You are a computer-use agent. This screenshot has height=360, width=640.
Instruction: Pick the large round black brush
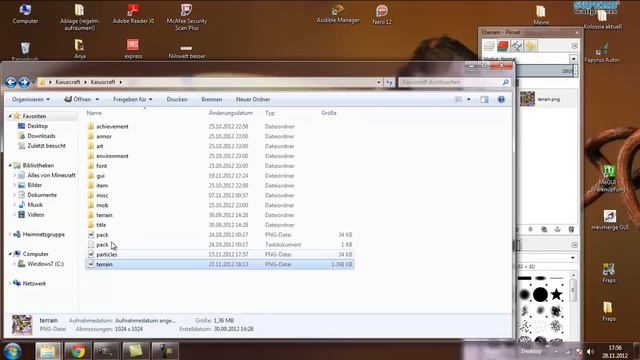540,294
